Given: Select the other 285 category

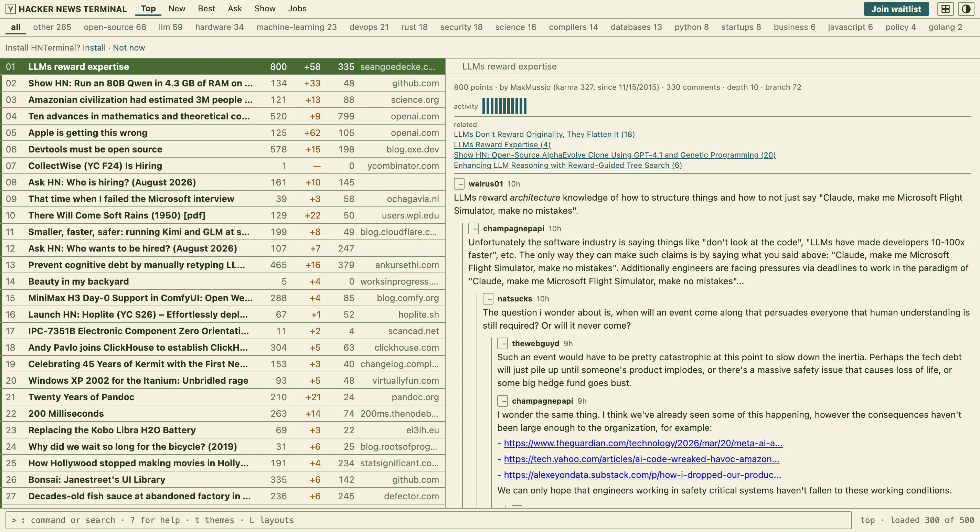Looking at the screenshot, I should [52, 27].
